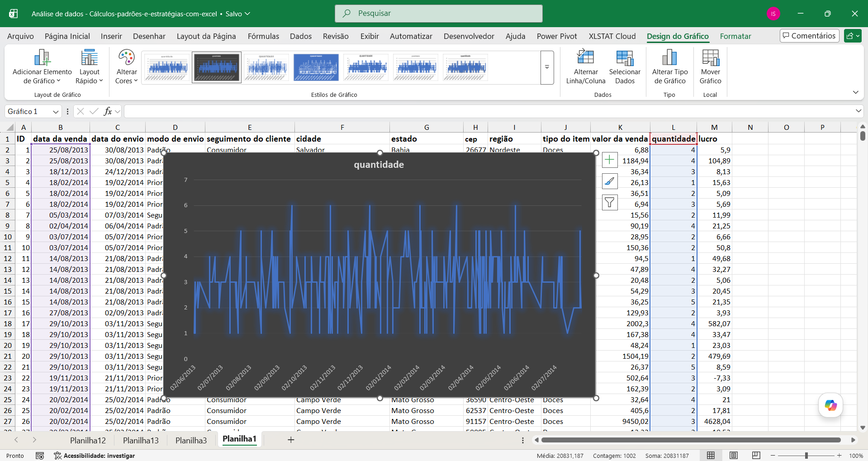Click in the formula bar input
This screenshot has height=461, width=868.
pyautogui.click(x=489, y=111)
